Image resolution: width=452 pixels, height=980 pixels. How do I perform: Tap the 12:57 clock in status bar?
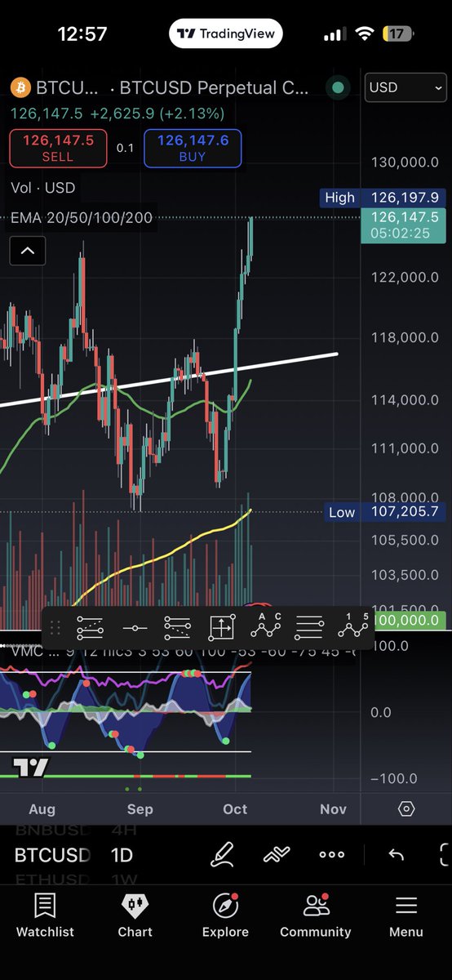(82, 34)
